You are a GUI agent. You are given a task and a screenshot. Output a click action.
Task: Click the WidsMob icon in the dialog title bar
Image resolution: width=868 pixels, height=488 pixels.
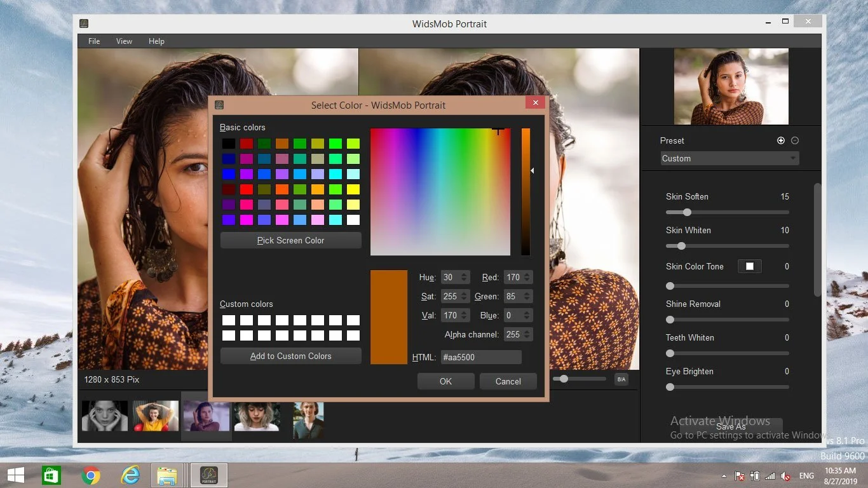coord(219,105)
